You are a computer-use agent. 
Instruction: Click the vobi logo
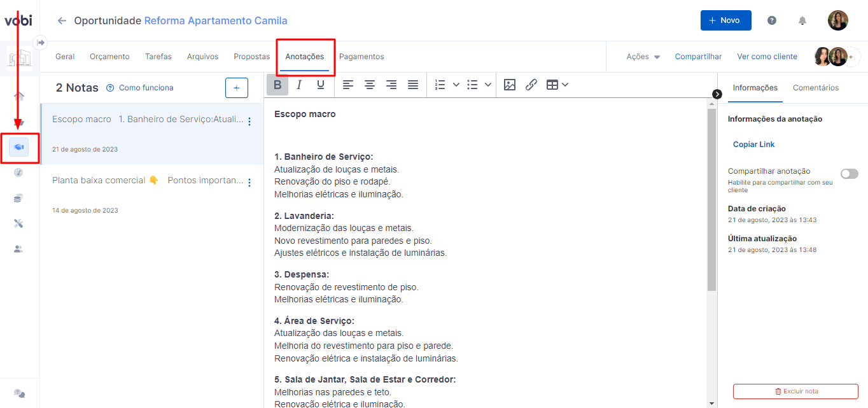(18, 20)
